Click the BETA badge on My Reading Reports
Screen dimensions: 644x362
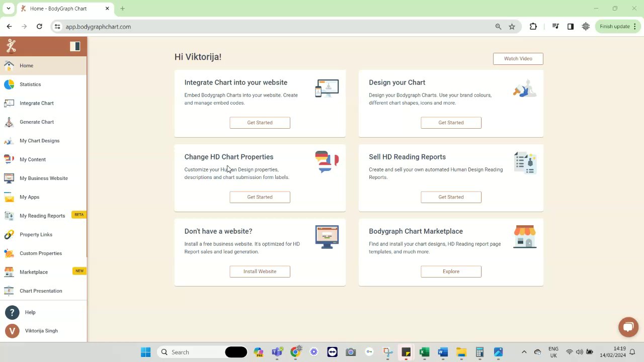pos(79,215)
